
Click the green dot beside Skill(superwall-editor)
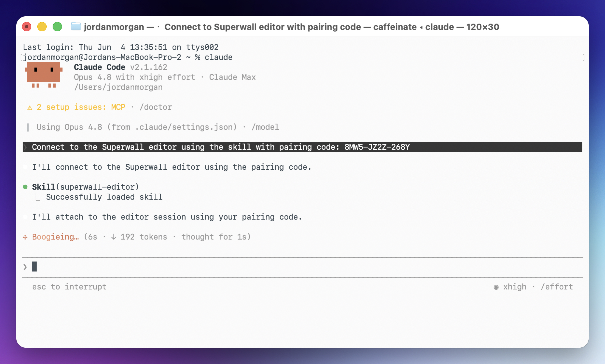(25, 187)
